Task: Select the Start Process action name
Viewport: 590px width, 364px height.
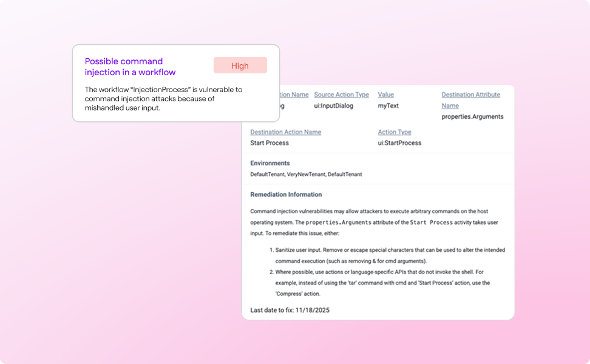Action: 269,143
